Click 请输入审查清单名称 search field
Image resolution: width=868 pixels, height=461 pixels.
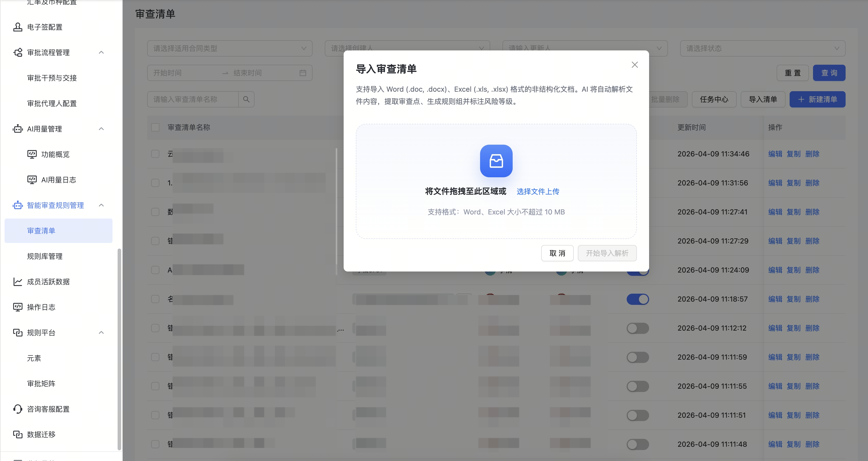click(x=193, y=100)
